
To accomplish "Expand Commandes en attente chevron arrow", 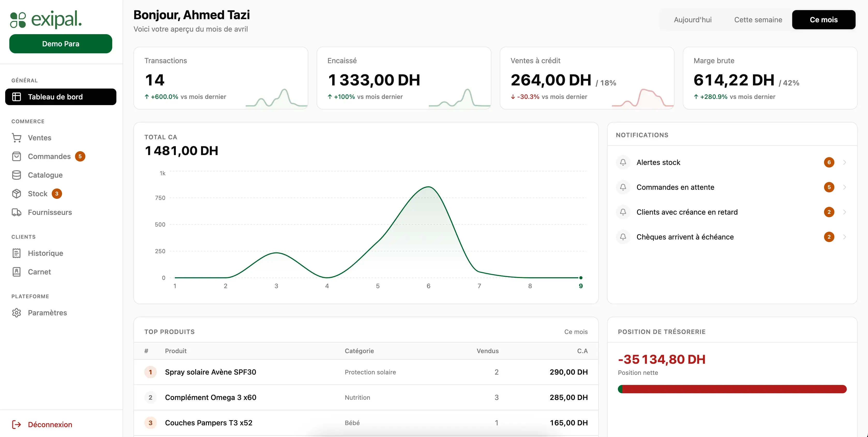I will [x=845, y=187].
